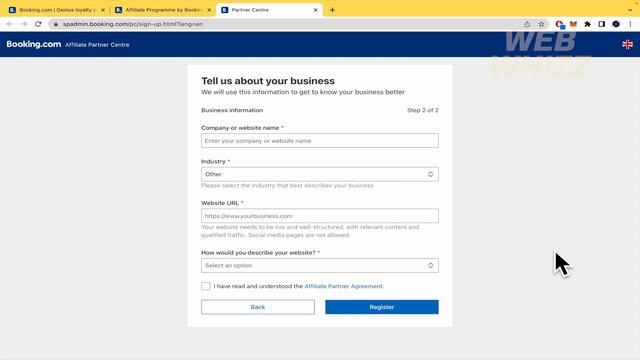Tick the Affiliate Partner Agreement checkbox

206,286
